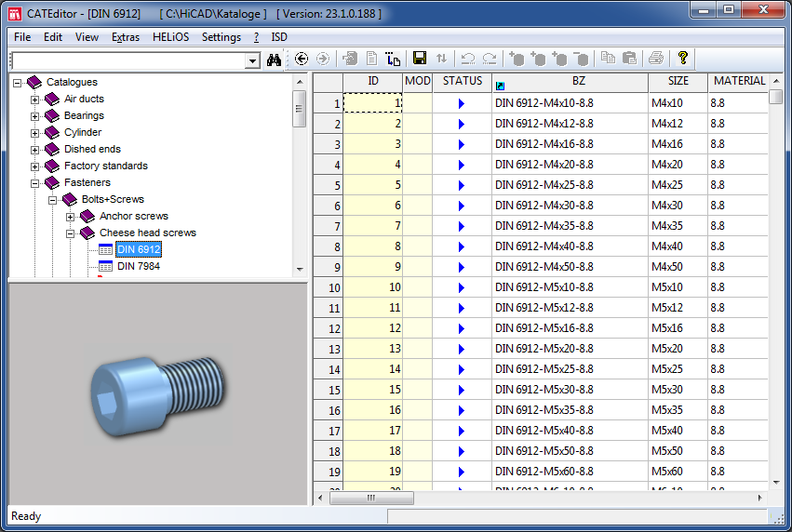This screenshot has width=792, height=532.
Task: Select the DIN 7984 table in tree
Action: click(138, 266)
